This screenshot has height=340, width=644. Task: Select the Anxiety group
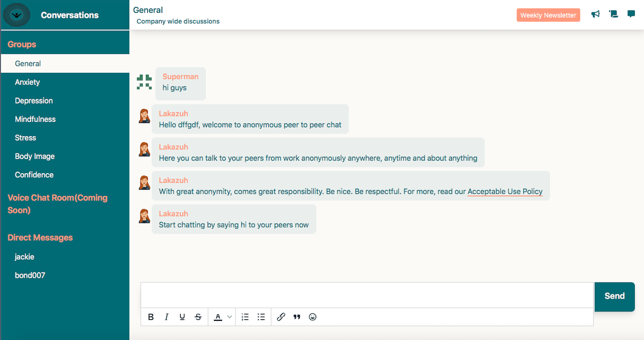coord(28,82)
